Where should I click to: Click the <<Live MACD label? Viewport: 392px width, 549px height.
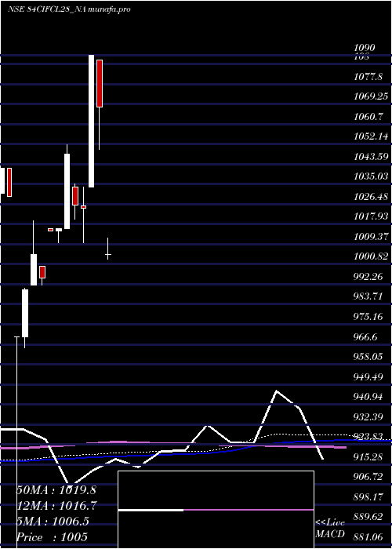pos(330,529)
